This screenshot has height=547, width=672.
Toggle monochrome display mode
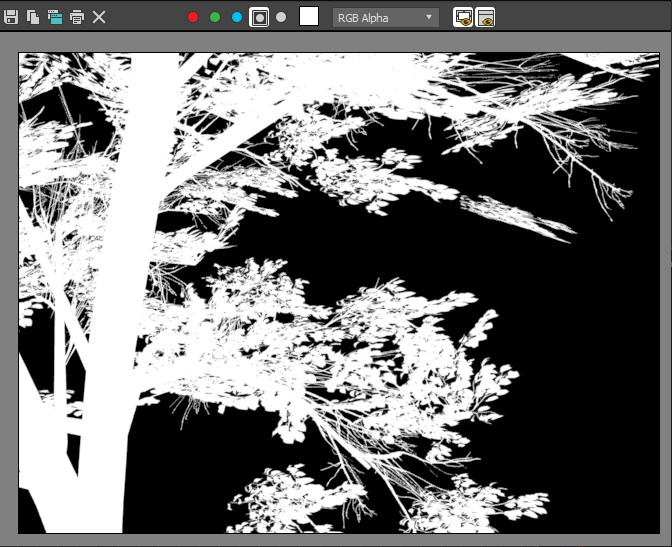coord(281,17)
